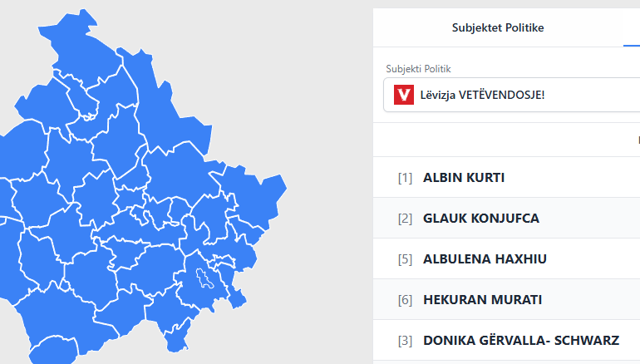Select candidate Albin Kurti

(464, 178)
